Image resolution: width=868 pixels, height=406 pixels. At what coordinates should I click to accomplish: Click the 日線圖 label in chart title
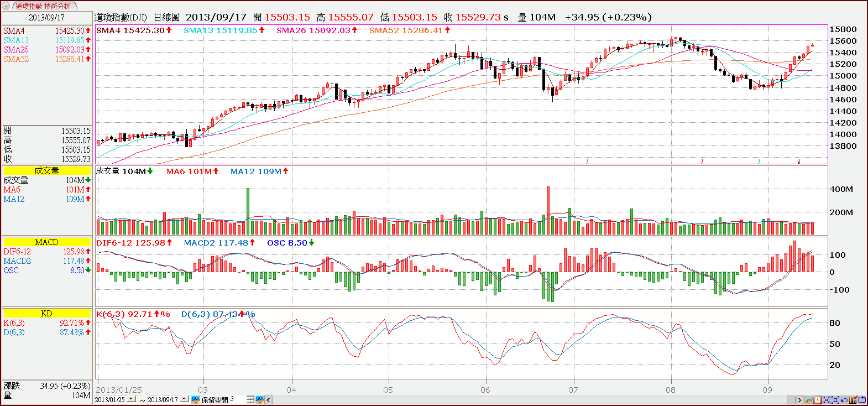[x=166, y=18]
